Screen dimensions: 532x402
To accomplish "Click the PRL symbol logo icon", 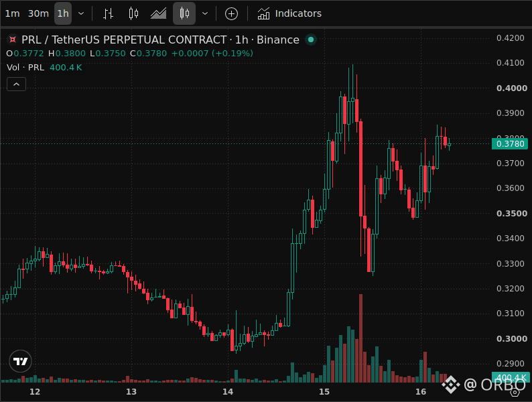I will click(13, 40).
